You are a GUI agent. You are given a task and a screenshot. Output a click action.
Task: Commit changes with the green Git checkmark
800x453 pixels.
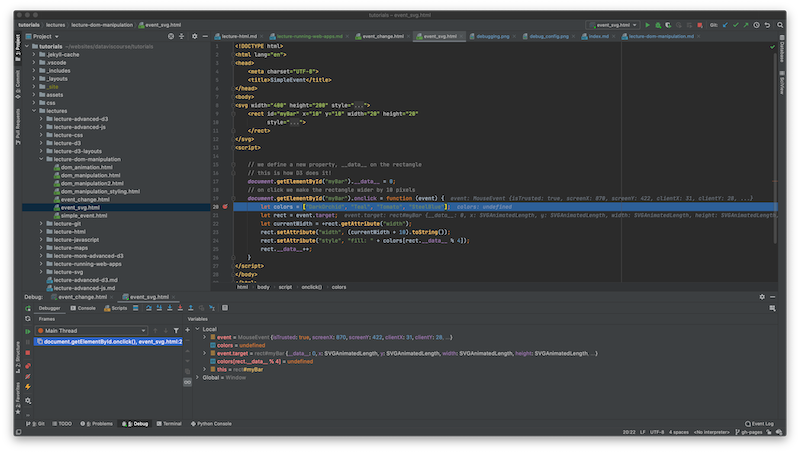point(735,25)
